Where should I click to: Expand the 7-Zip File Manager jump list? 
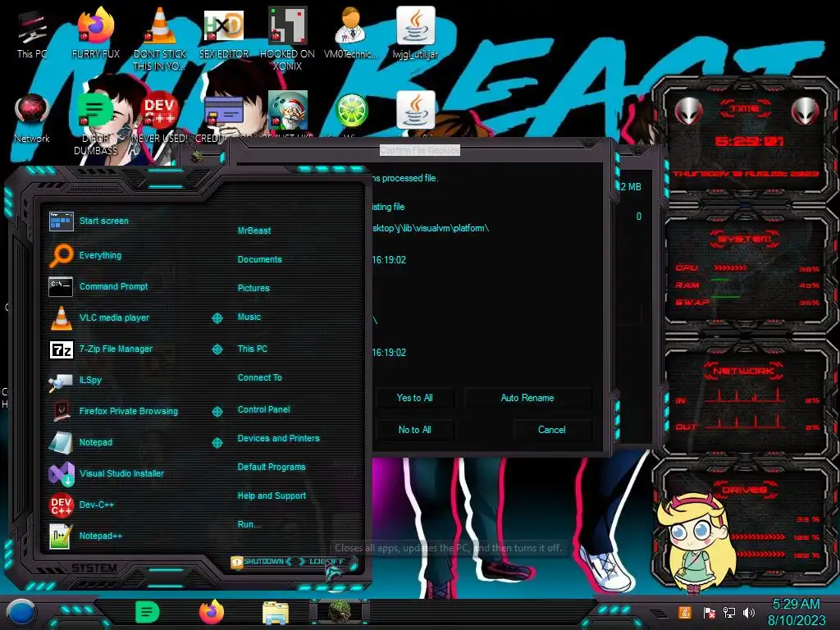pos(217,349)
